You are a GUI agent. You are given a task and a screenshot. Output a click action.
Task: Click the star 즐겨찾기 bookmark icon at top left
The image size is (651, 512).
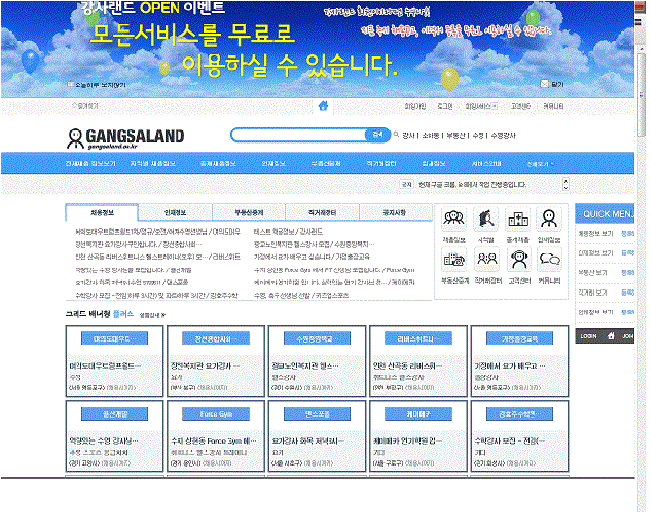coord(74,106)
